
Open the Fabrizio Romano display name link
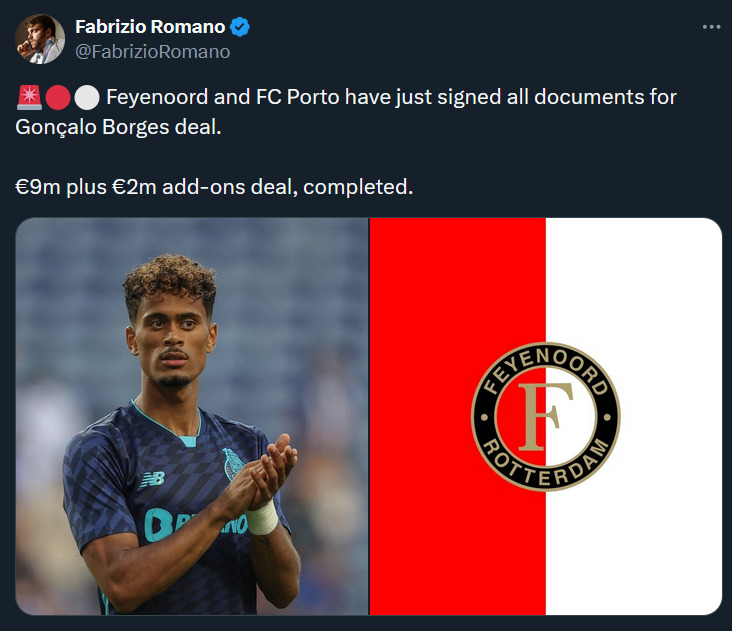(150, 27)
